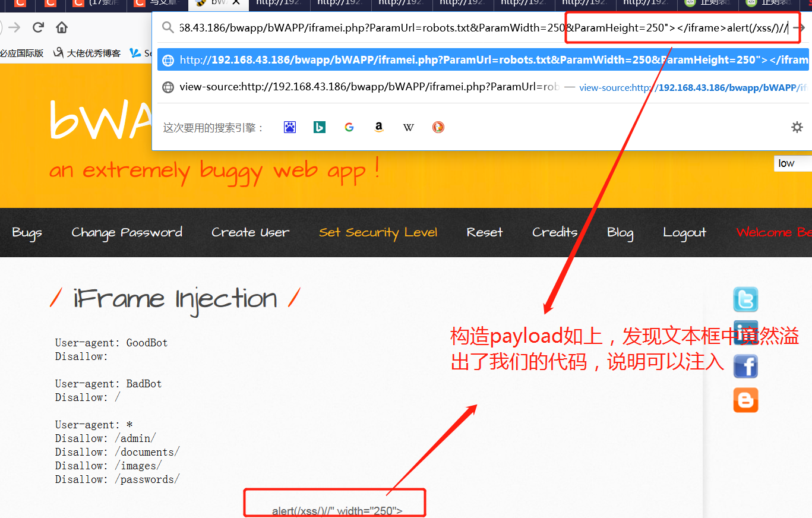Open the search settings gear icon

coord(797,127)
